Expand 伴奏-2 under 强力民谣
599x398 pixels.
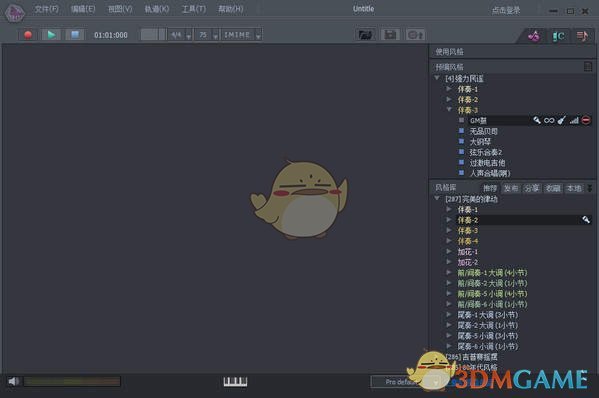(x=449, y=99)
